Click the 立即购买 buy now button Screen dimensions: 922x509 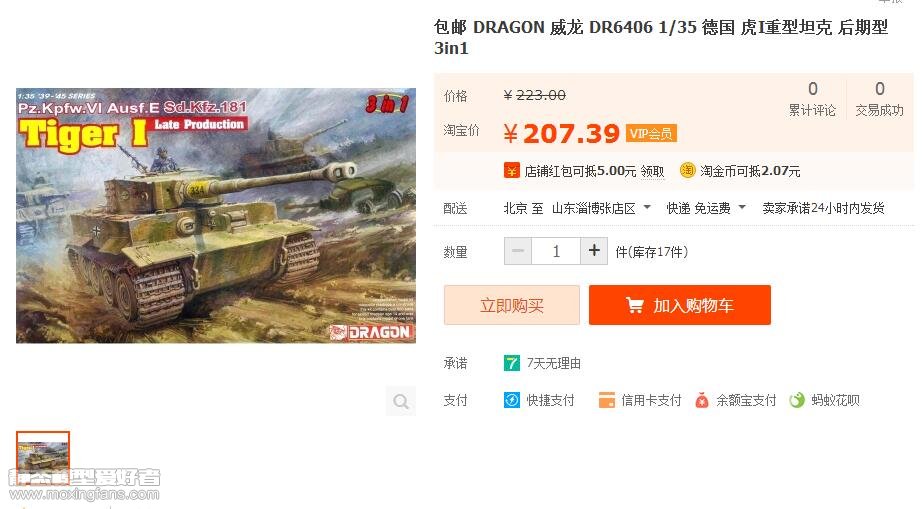coord(512,305)
